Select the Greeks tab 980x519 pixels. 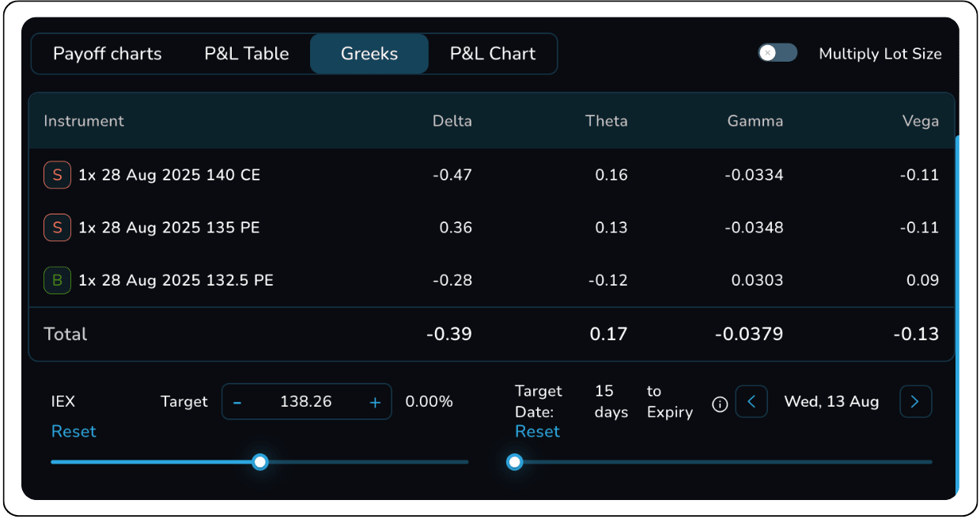tap(369, 54)
